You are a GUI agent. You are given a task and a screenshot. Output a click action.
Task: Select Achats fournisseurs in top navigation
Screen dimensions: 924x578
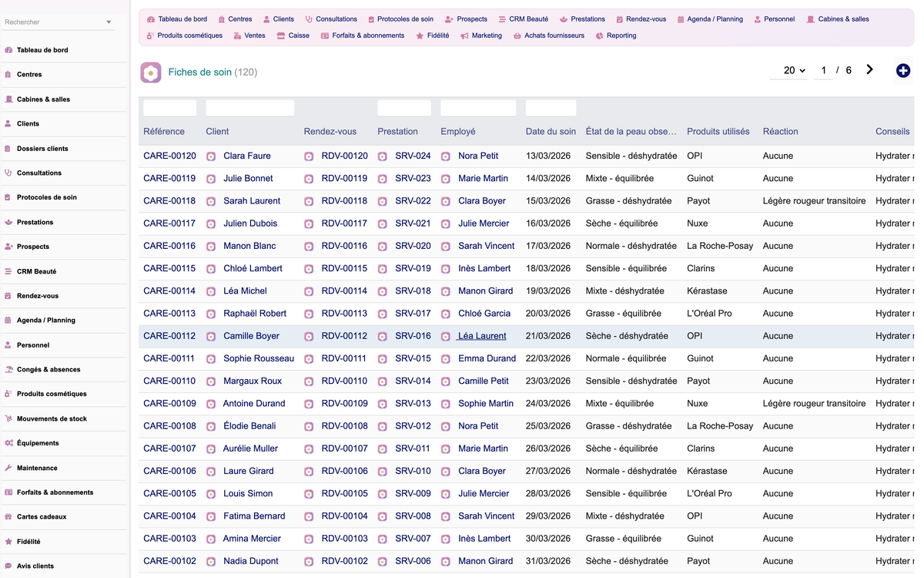(548, 35)
